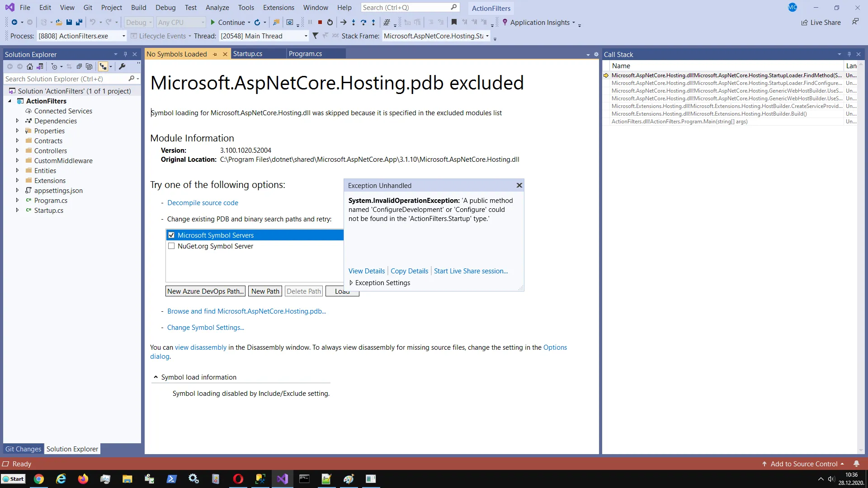
Task: Stop debugging with the red square
Action: [x=320, y=22]
